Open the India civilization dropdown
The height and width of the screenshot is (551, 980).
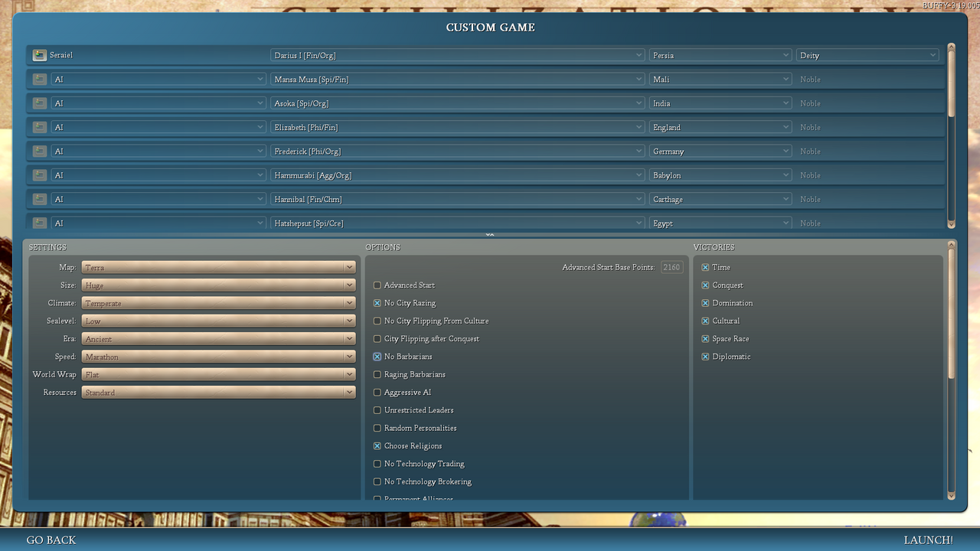coord(720,103)
